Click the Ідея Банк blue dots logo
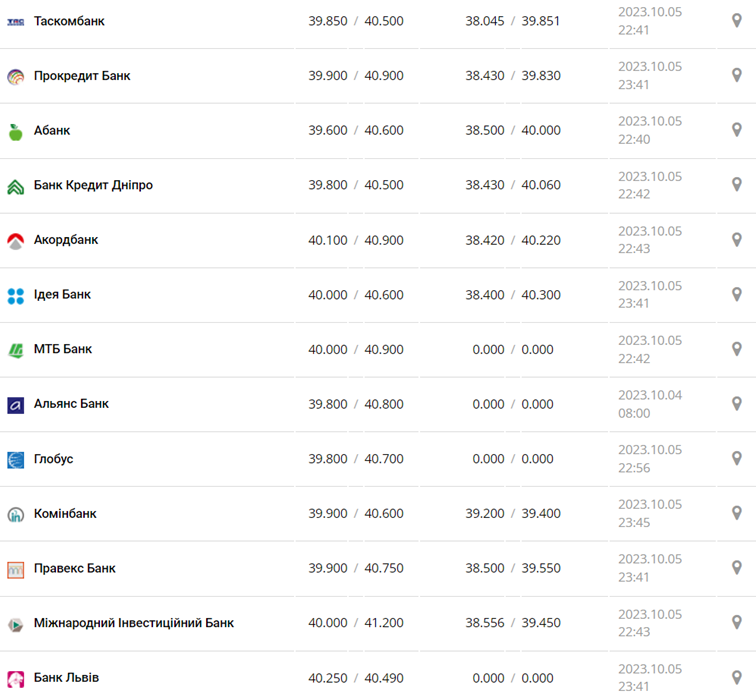 (x=16, y=295)
